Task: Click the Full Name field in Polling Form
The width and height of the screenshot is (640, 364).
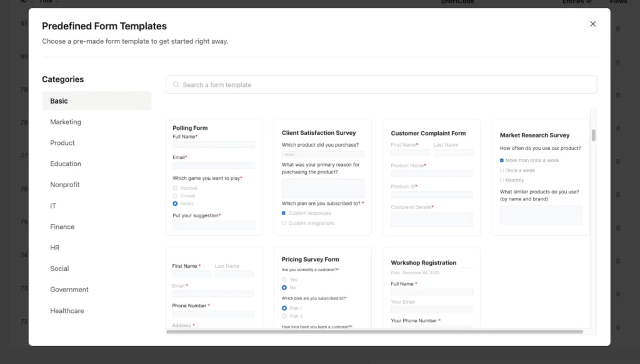Action: [x=214, y=144]
